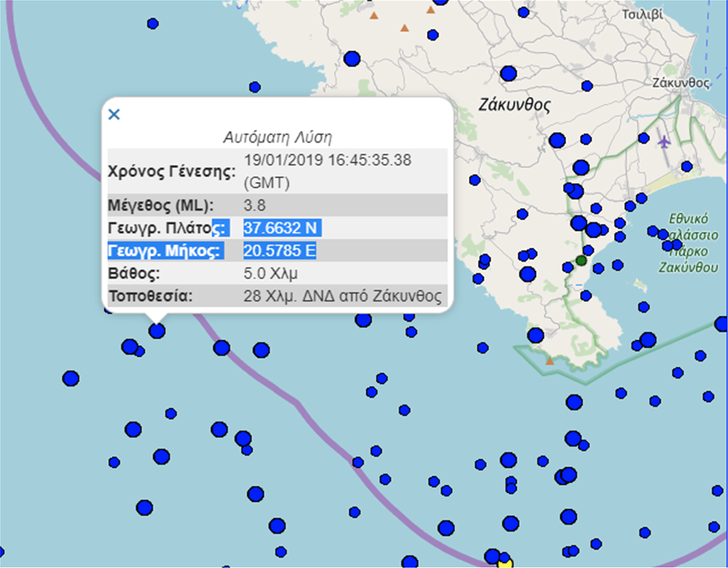This screenshot has width=728, height=568.
Task: Select the blue marker under the popup pointer
Action: coord(156,330)
